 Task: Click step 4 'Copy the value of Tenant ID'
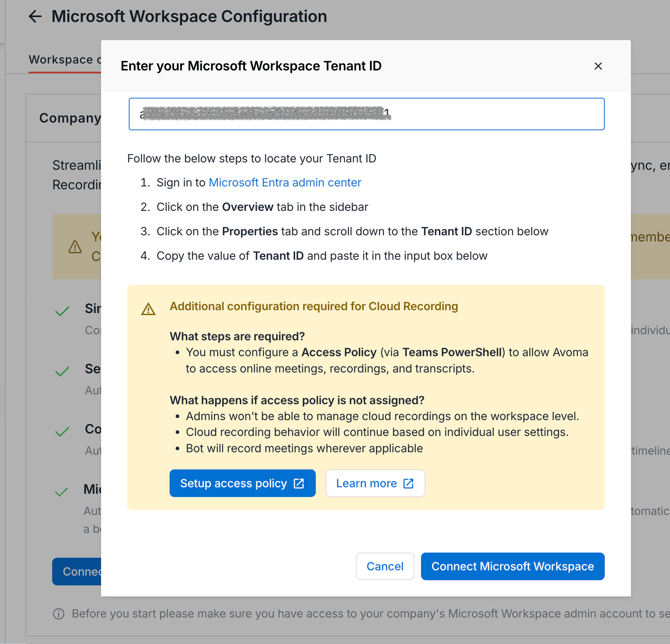pyautogui.click(x=322, y=256)
